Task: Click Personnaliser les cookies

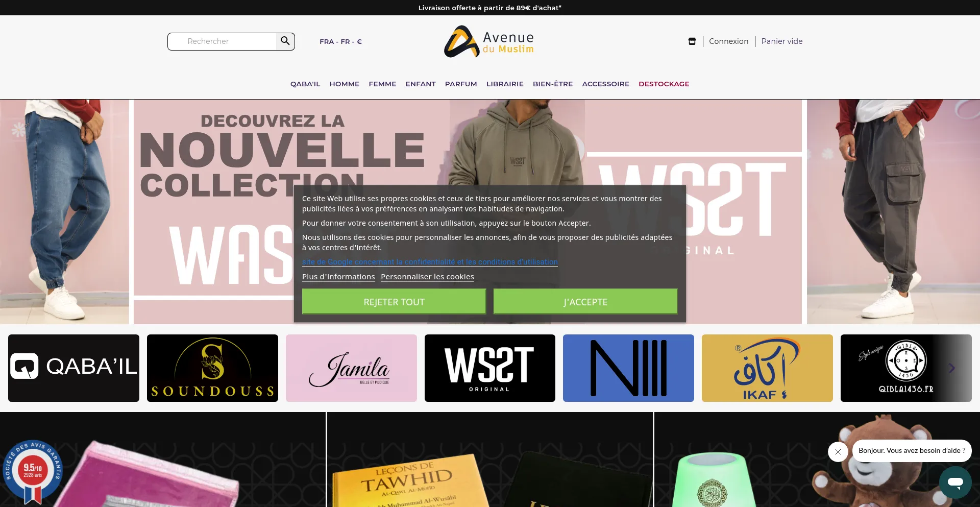Action: click(427, 277)
